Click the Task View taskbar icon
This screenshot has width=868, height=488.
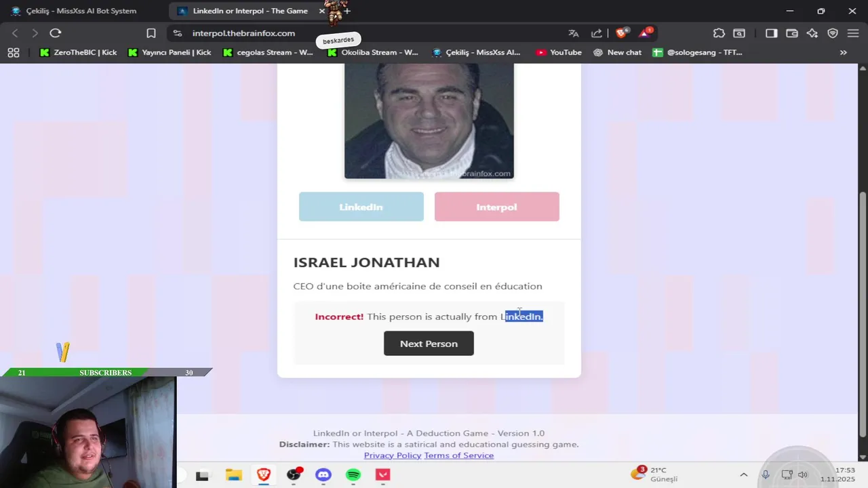202,475
